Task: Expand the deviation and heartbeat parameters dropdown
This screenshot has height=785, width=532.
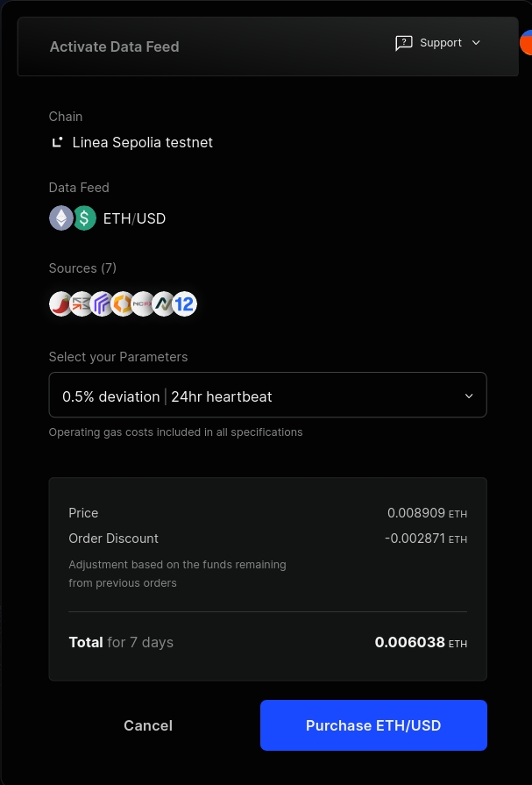Action: tap(267, 396)
